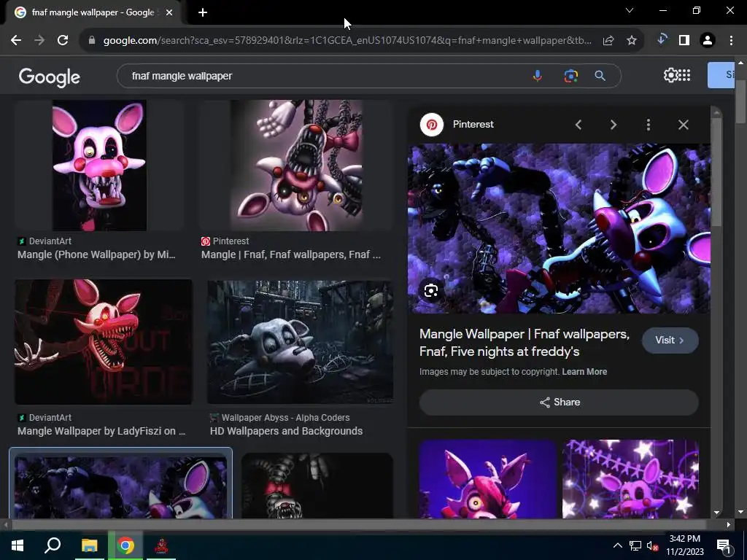Click the horizontal scrollbar at page bottom
This screenshot has height=560, width=747.
(360, 524)
